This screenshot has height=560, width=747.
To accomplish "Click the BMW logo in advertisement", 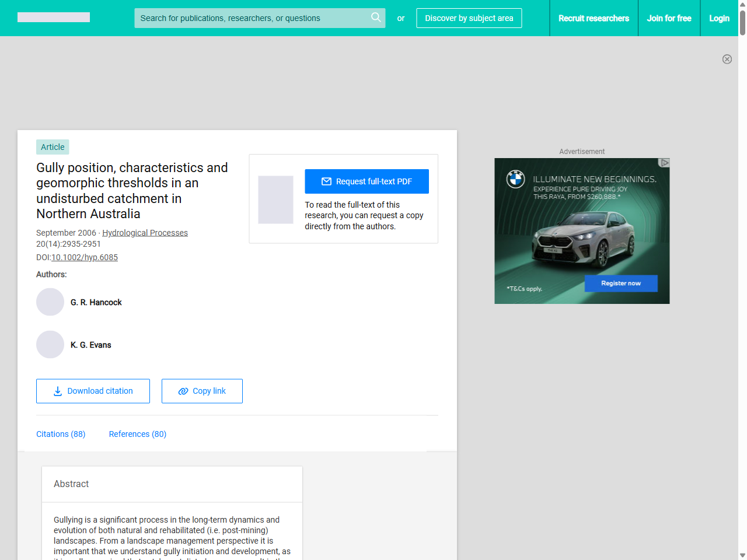I will click(x=515, y=178).
